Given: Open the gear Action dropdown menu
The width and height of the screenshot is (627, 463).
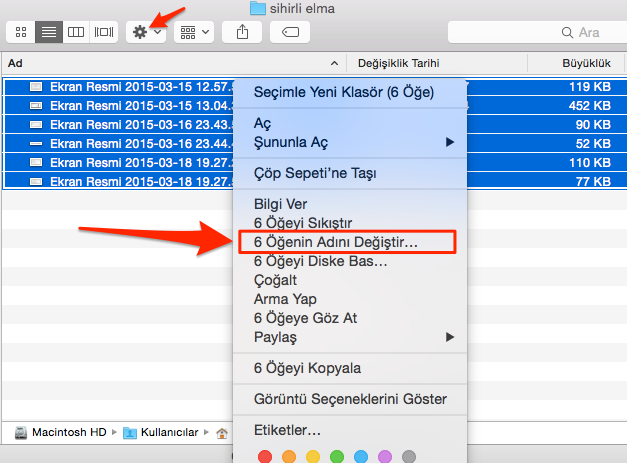Looking at the screenshot, I should tap(145, 32).
